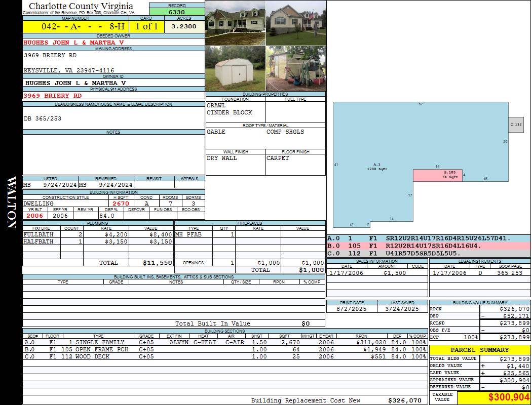Click the 1/17/2006 sales information entry
Image resolution: width=532 pixels, height=405 pixels.
(x=347, y=273)
